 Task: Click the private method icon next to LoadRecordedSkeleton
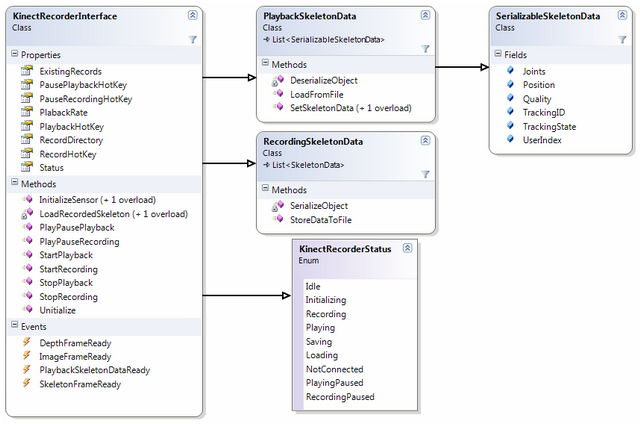pyautogui.click(x=27, y=213)
